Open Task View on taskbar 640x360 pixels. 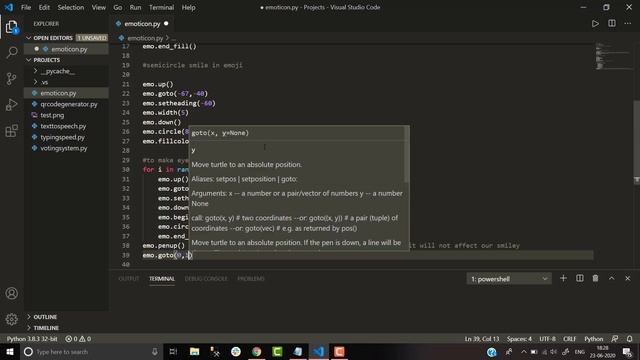[x=173, y=351]
